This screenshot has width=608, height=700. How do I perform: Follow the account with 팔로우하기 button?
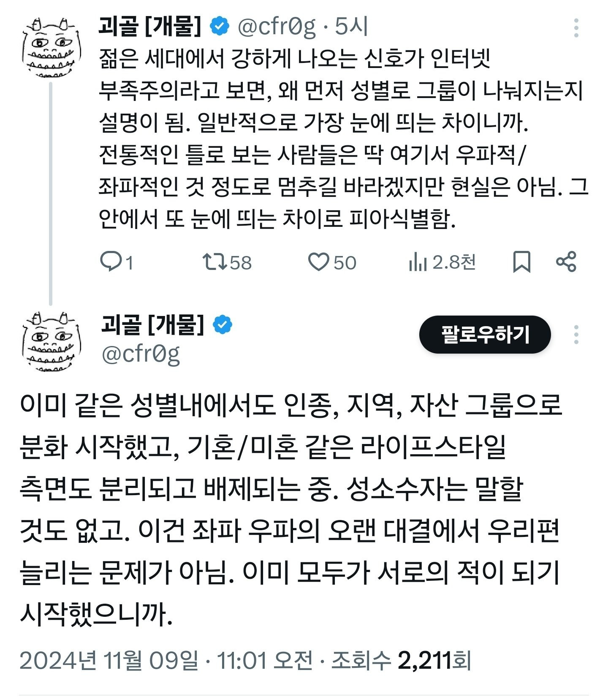point(485,335)
